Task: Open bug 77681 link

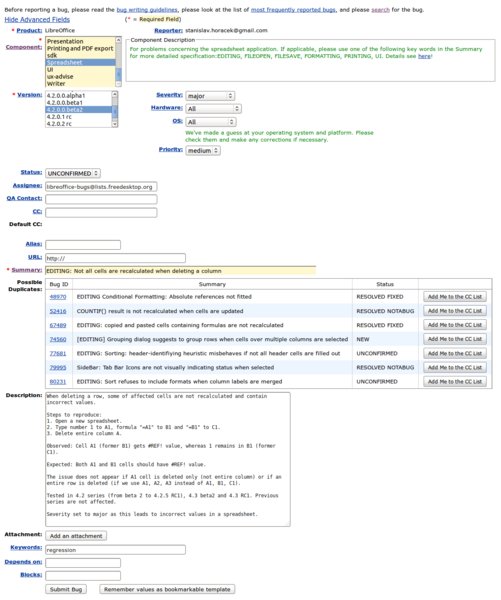Action: click(58, 354)
